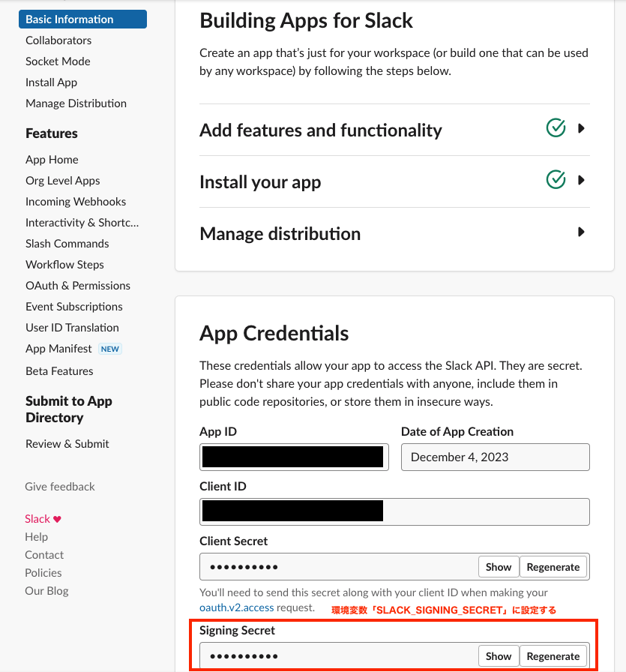Open Beta Features
Image resolution: width=626 pixels, height=672 pixels.
coord(59,370)
